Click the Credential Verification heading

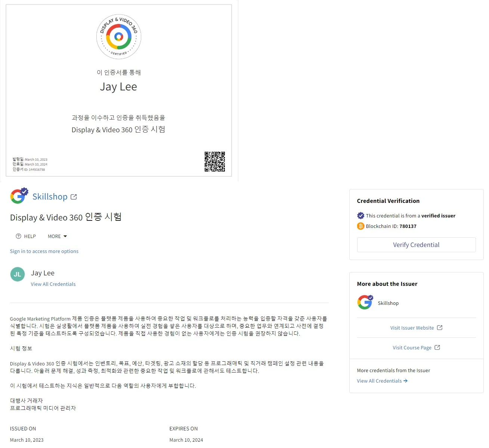[388, 201]
